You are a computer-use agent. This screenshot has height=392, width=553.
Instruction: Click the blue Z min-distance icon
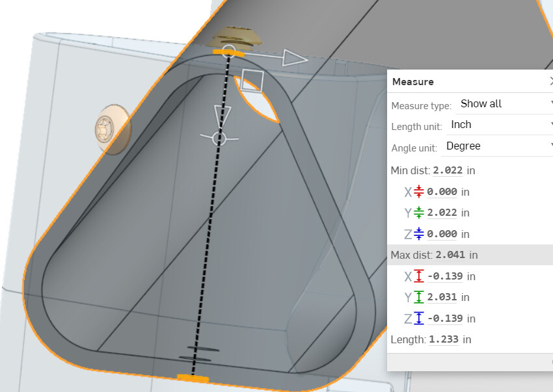(418, 234)
